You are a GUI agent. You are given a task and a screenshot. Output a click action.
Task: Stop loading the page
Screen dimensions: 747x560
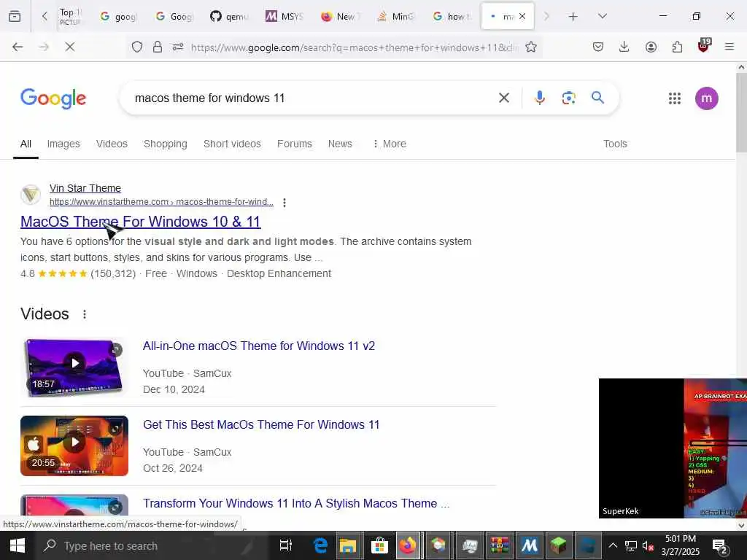(69, 47)
